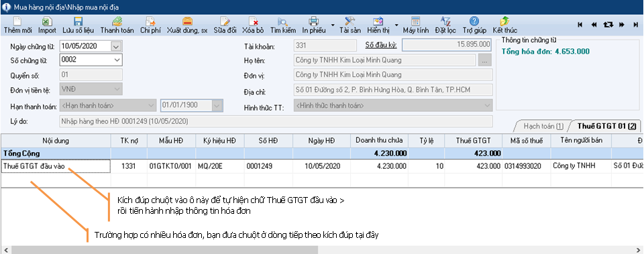
Task: Go to last record arrow
Action: tap(635, 25)
